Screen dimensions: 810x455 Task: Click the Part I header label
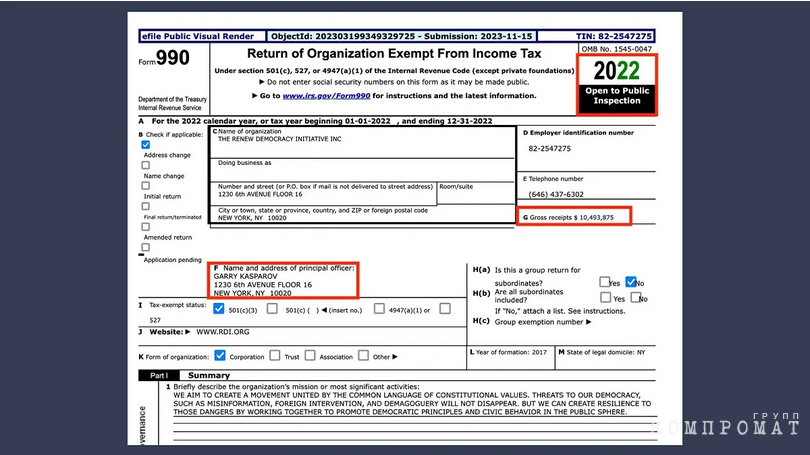159,375
